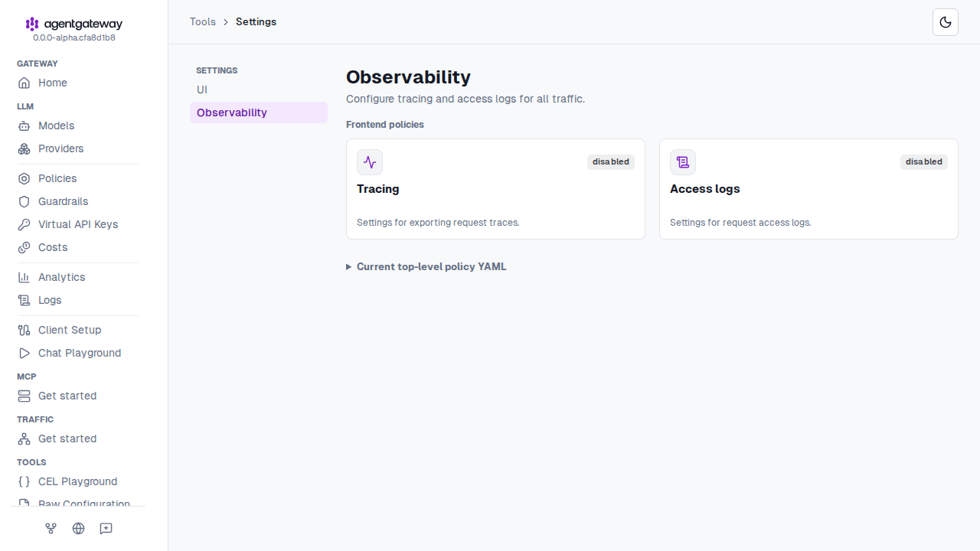Click the feedback message-plus icon

point(106,528)
